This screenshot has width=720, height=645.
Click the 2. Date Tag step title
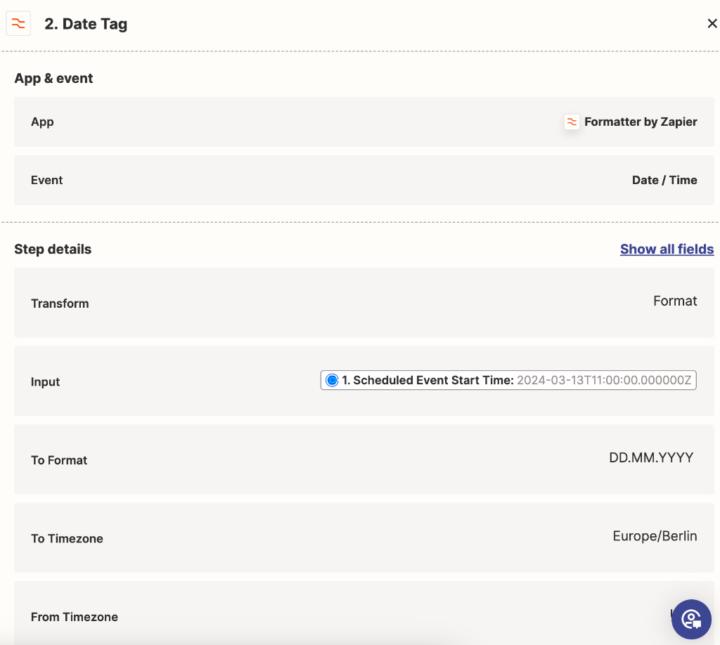pos(86,24)
